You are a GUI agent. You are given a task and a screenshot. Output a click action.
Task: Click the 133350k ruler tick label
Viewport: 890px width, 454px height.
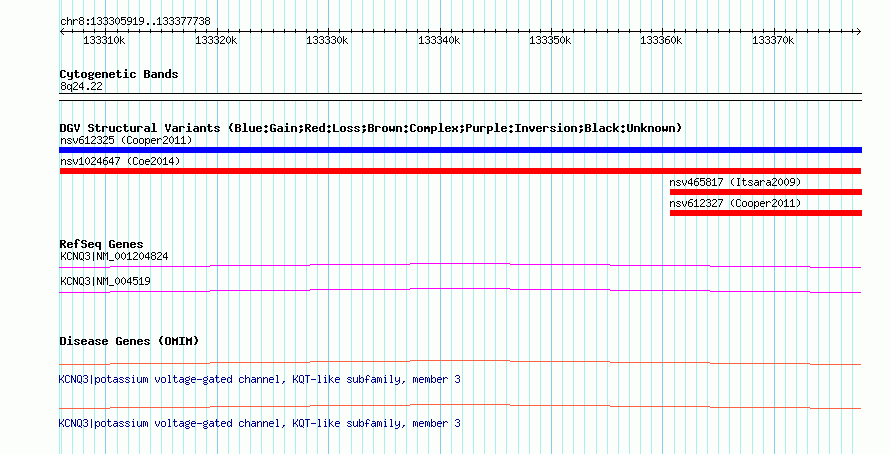pyautogui.click(x=551, y=41)
